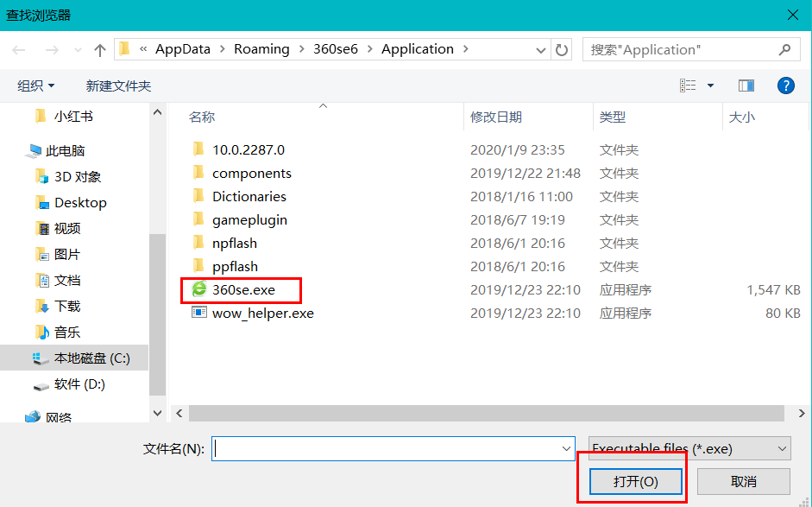The width and height of the screenshot is (812, 507).
Task: Click the 打开(O) button
Action: (635, 482)
